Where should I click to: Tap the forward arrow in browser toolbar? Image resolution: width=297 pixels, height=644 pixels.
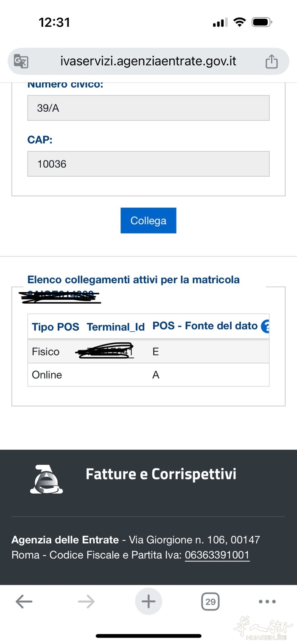pos(86,601)
